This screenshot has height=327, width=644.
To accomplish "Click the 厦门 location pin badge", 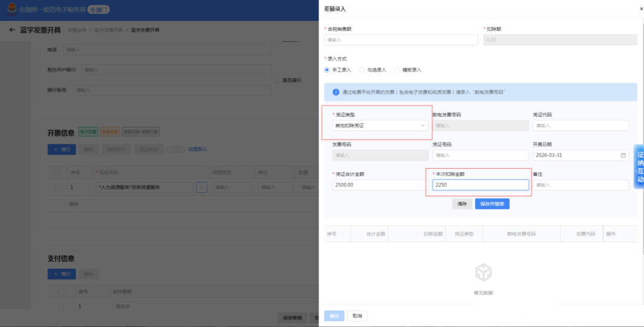I will click(98, 10).
